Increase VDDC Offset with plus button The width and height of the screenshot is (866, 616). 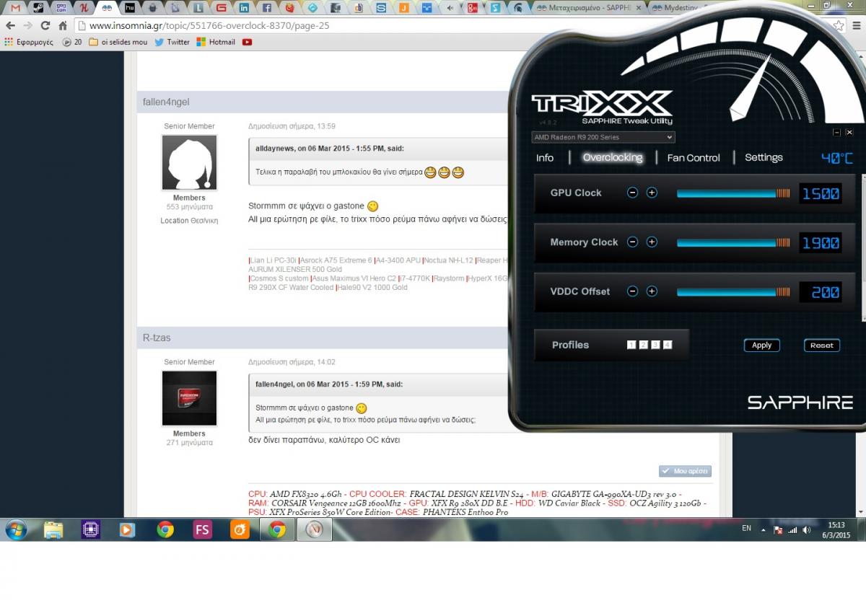pos(652,291)
